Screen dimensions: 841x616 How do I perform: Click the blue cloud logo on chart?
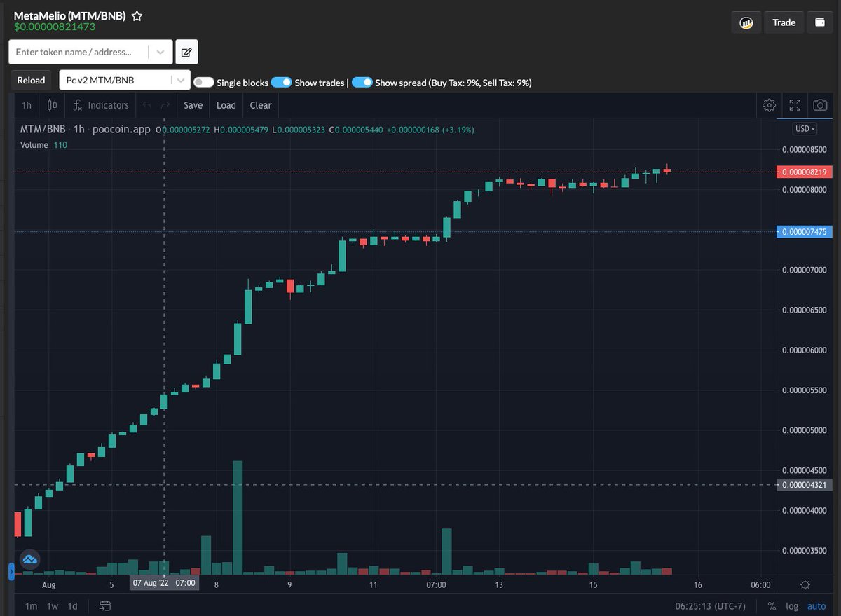[29, 559]
